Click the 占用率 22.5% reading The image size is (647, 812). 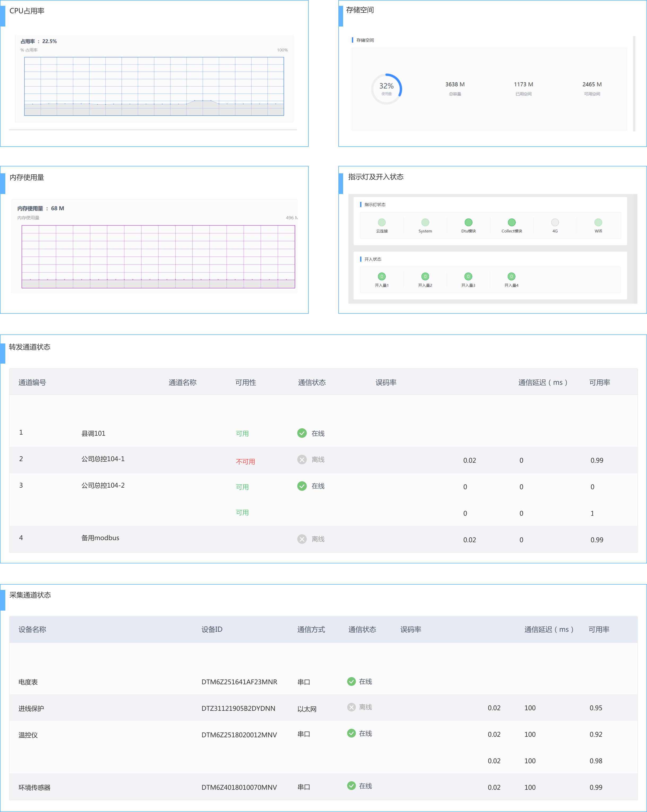click(x=38, y=41)
